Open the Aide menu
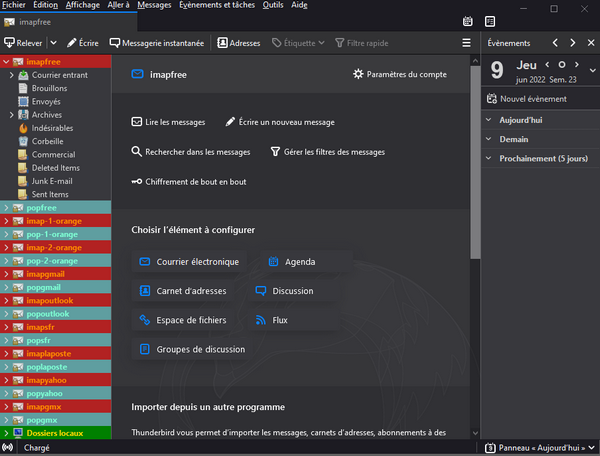The image size is (600, 456). [299, 5]
